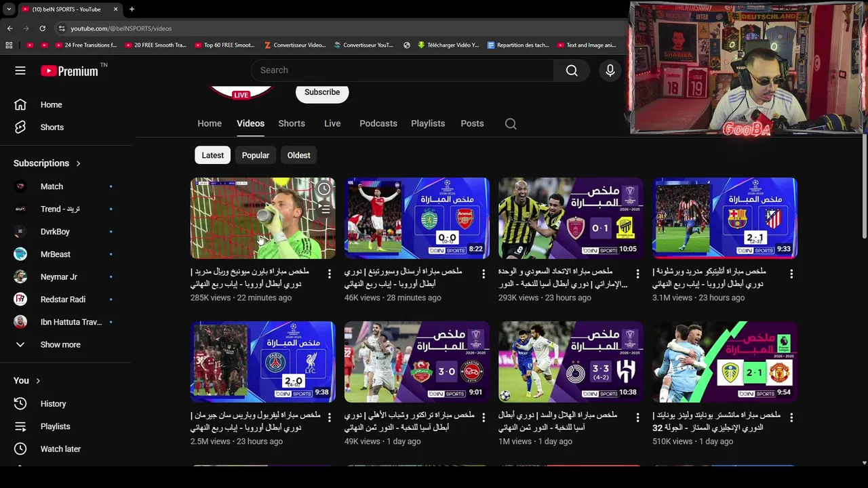Screen dimensions: 868x488
Task: Select the Popular sort chip
Action: click(x=256, y=155)
